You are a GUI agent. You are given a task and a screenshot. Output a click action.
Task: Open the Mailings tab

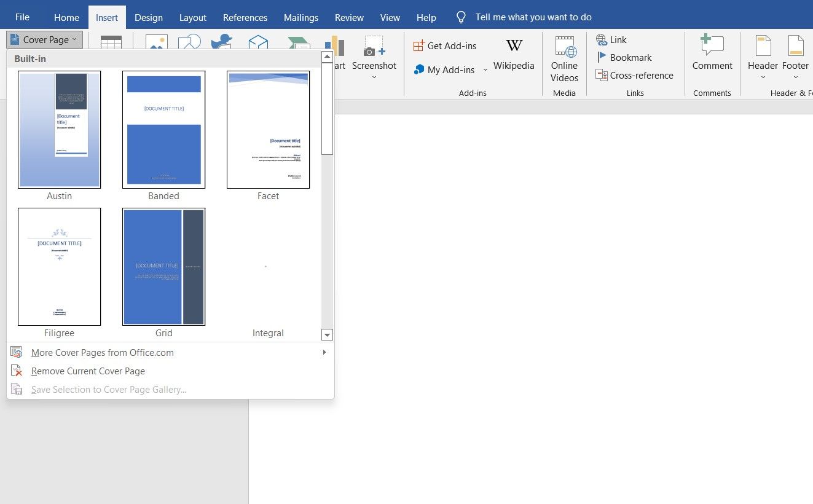pyautogui.click(x=300, y=17)
